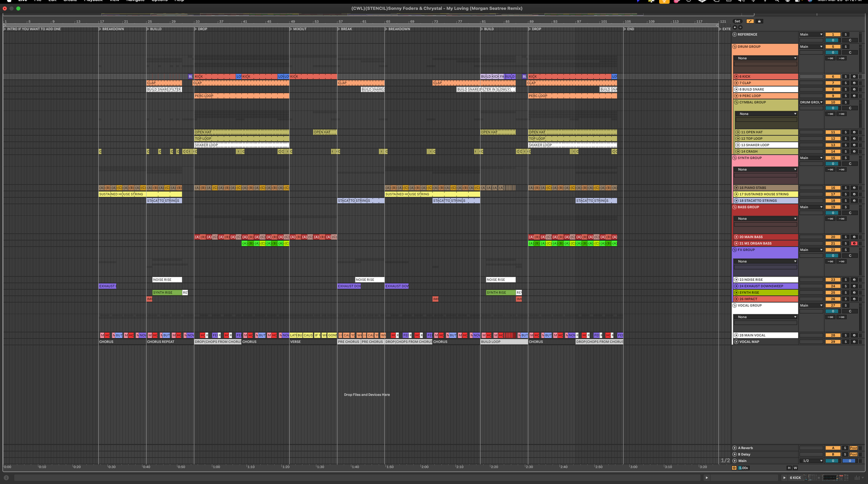Open BASS GROUP None automation chooser
Image resolution: width=868 pixels, height=484 pixels.
pos(765,219)
